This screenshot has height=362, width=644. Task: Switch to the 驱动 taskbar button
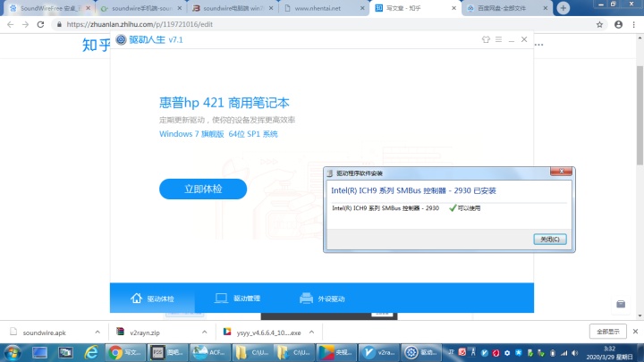point(420,352)
